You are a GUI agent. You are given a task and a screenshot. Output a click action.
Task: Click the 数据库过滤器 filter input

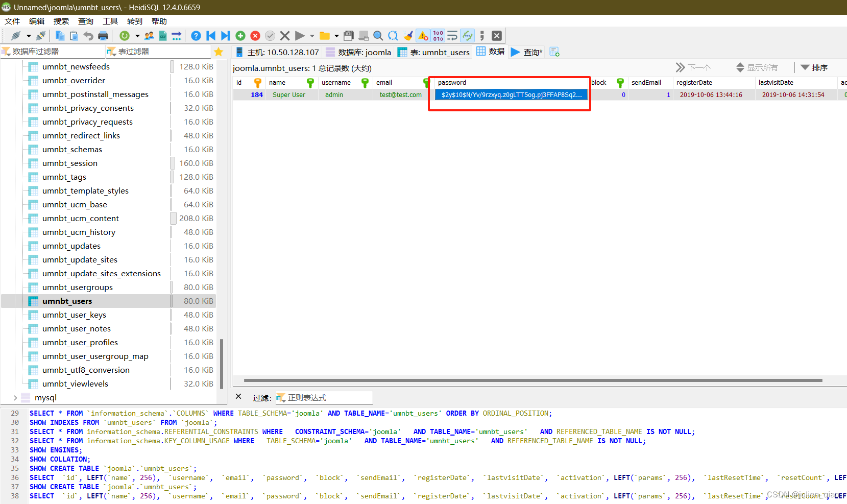[52, 52]
